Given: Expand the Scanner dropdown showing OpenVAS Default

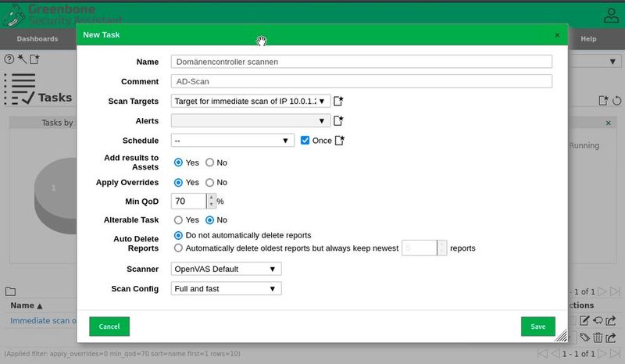Looking at the screenshot, I should 226,269.
